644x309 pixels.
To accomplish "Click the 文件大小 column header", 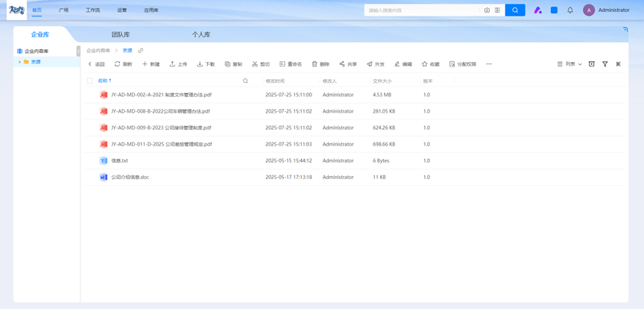I will (x=382, y=81).
